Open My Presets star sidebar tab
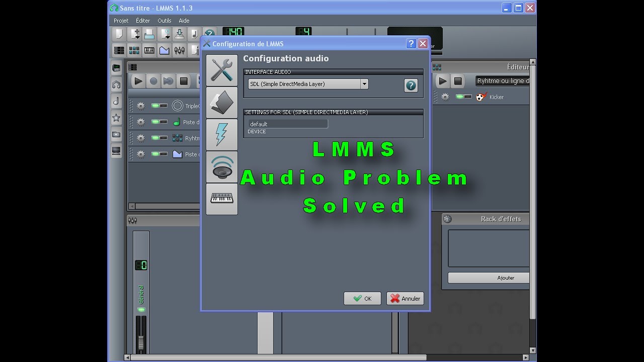 [x=116, y=118]
